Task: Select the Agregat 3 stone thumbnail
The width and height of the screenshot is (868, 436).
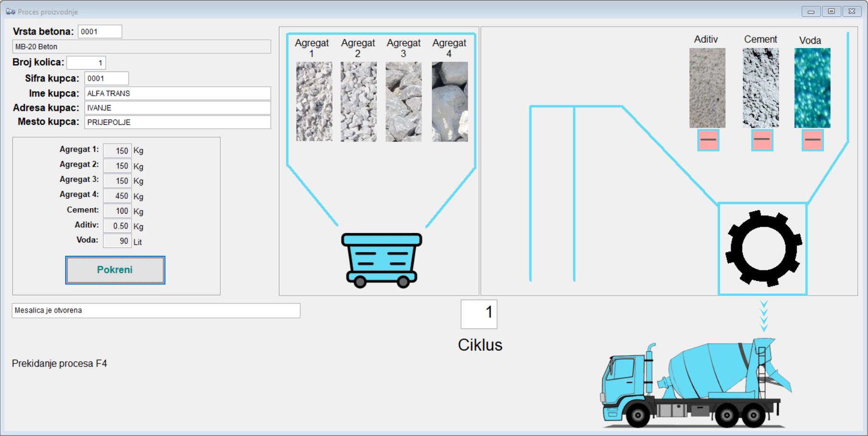Action: click(x=403, y=101)
